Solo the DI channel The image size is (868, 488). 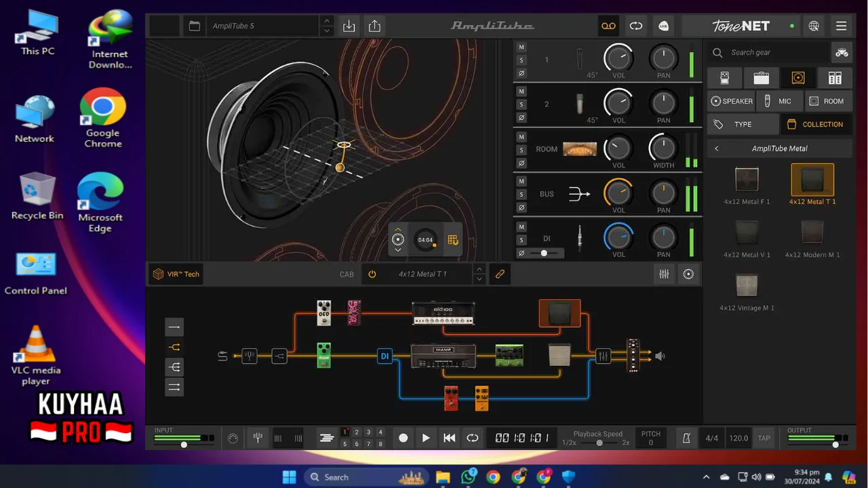pyautogui.click(x=521, y=240)
